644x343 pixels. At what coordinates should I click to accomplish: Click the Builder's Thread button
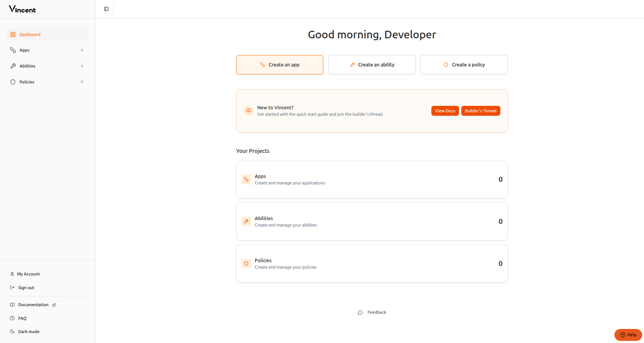pyautogui.click(x=481, y=110)
